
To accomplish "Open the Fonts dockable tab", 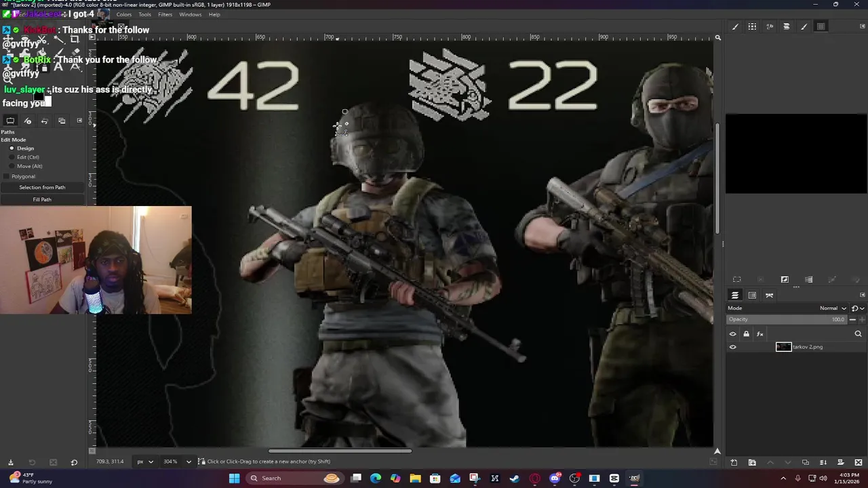I will [x=770, y=26].
